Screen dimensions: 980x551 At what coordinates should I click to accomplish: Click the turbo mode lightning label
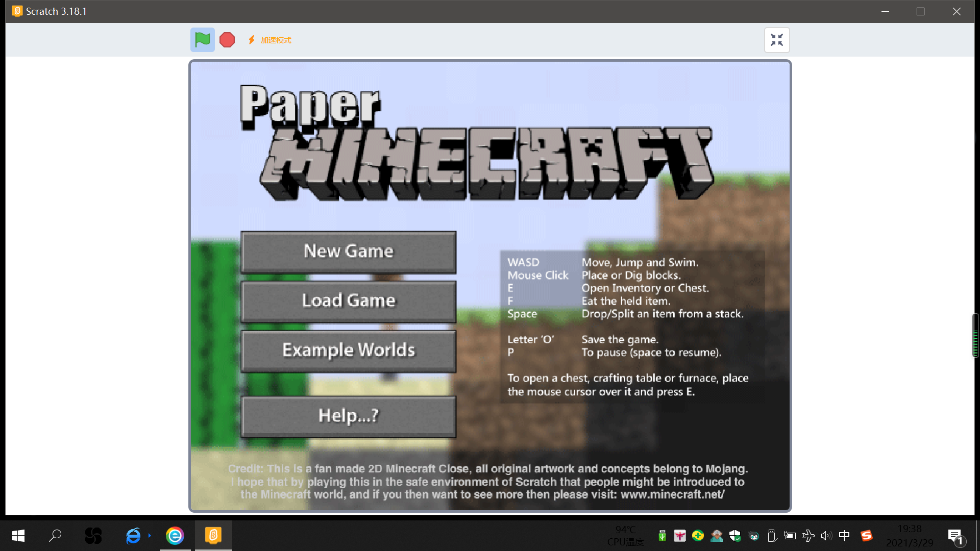click(269, 40)
